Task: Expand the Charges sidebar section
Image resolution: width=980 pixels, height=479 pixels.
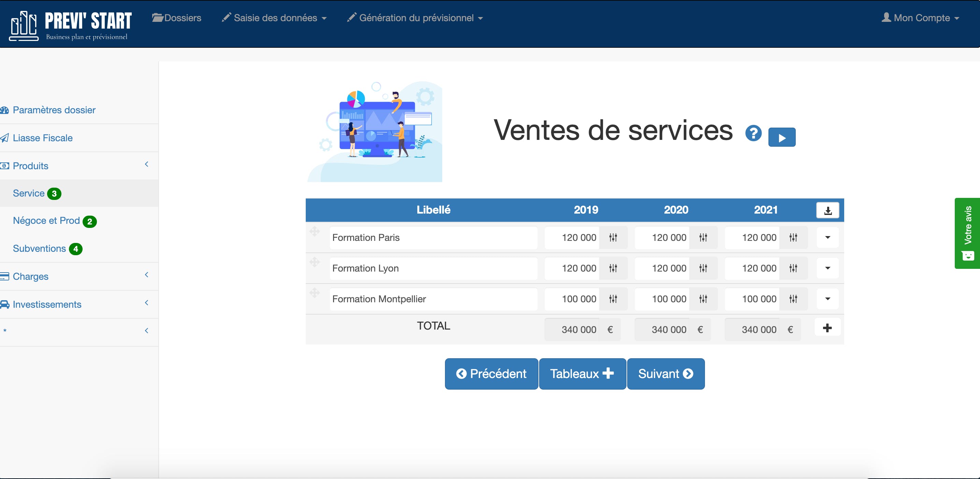Action: (x=30, y=277)
